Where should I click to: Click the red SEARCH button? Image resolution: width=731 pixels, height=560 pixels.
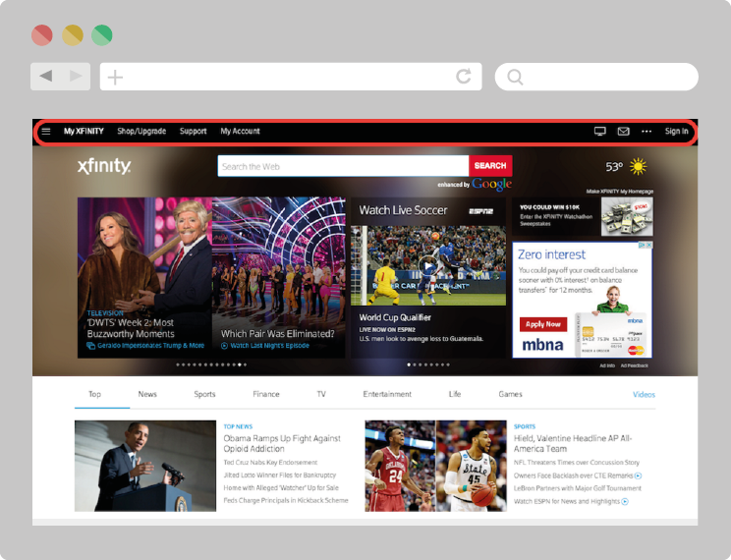(490, 165)
